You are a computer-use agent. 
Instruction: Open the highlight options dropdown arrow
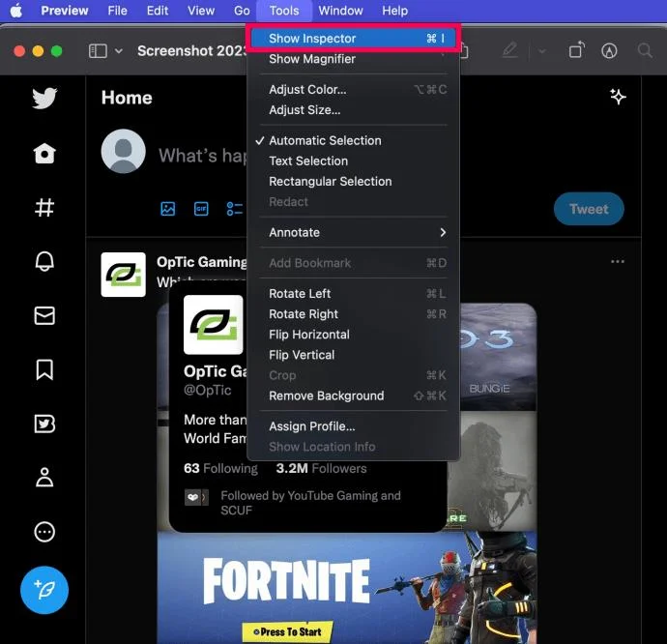[541, 51]
